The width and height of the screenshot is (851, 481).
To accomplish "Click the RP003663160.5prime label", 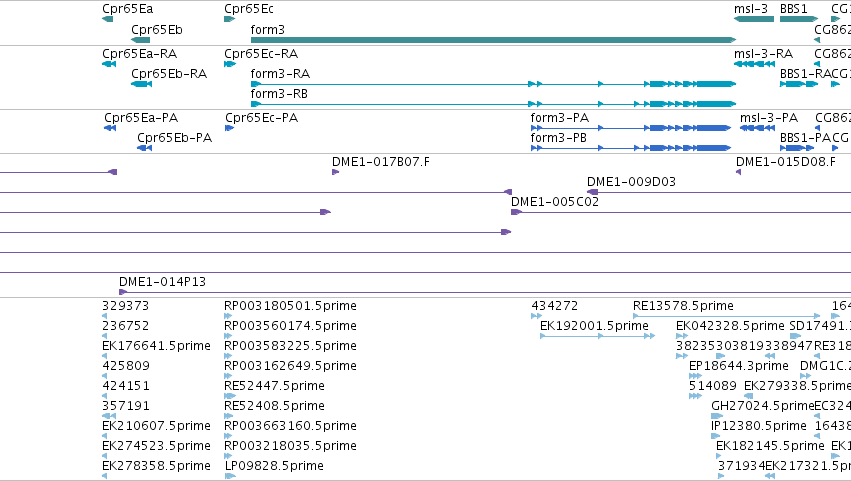I will point(290,426).
